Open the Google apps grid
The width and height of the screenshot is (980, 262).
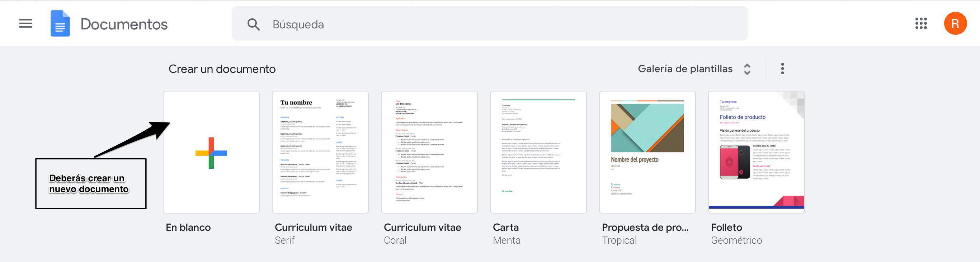click(921, 24)
